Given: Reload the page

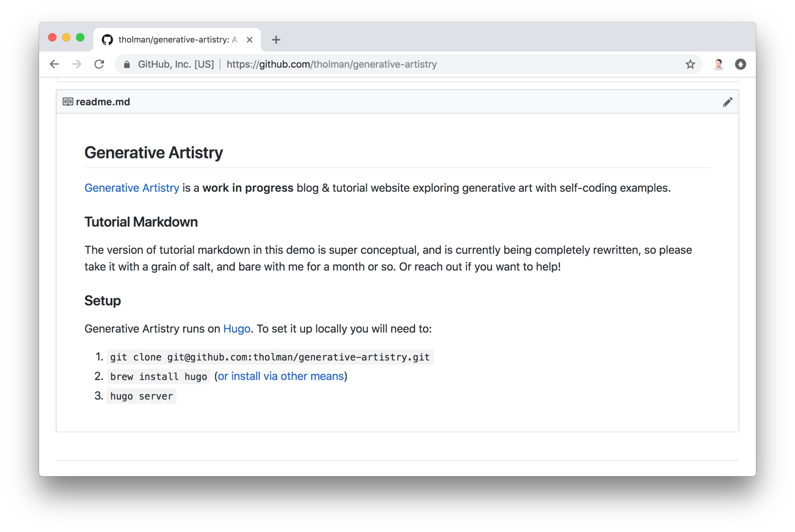Looking at the screenshot, I should (99, 64).
